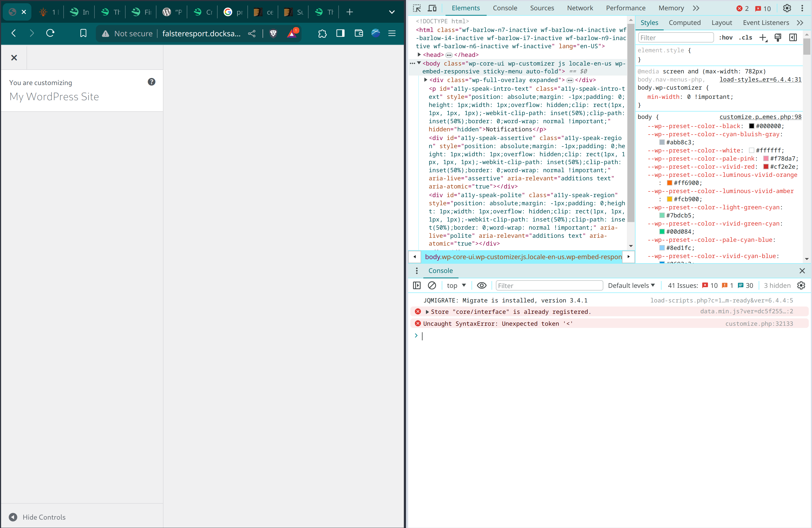Open a new tab with the plus button
The height and width of the screenshot is (528, 812).
click(x=350, y=12)
